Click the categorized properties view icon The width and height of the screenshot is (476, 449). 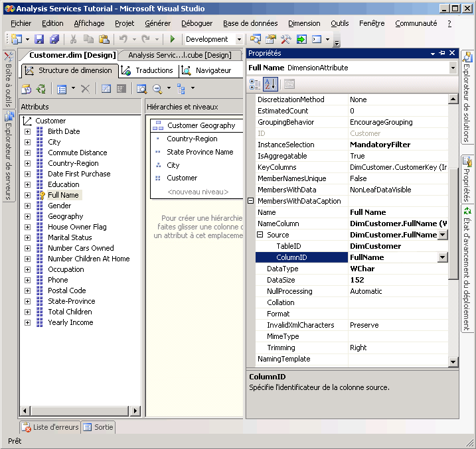[255, 84]
